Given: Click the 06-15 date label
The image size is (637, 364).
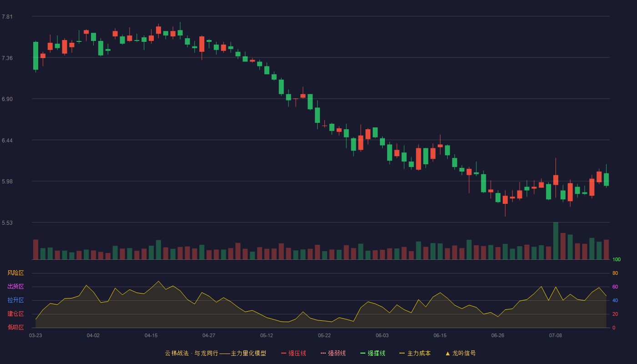Looking at the screenshot, I should (x=440, y=335).
